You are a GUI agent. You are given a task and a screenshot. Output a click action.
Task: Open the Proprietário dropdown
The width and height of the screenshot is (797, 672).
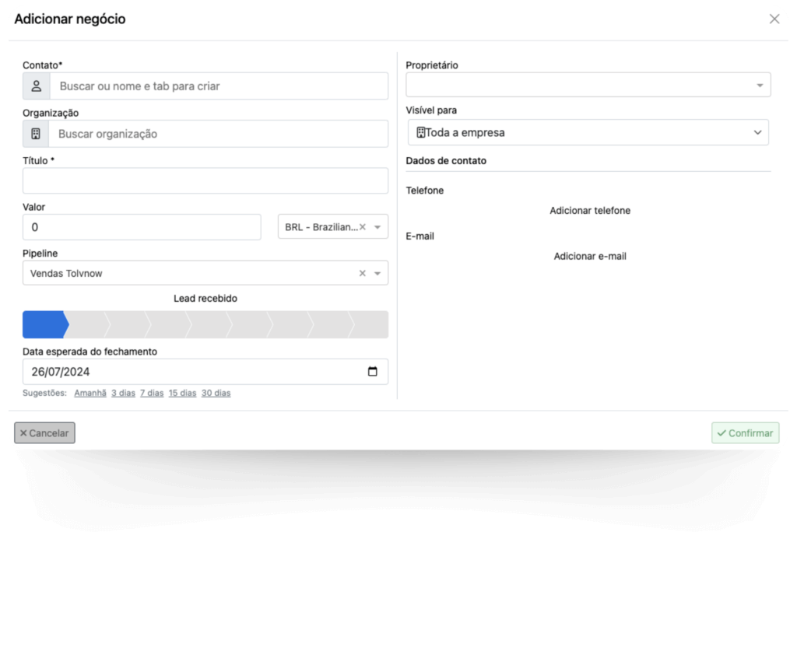pos(760,86)
